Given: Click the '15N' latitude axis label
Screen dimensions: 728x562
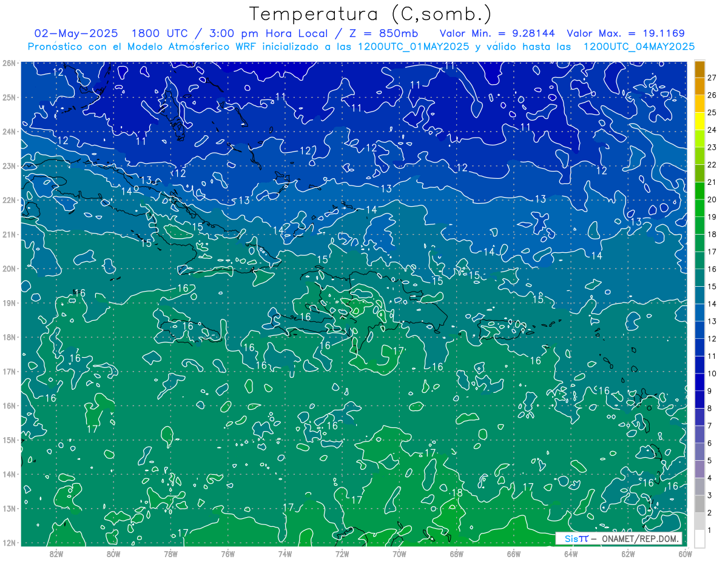Looking at the screenshot, I should [8, 440].
